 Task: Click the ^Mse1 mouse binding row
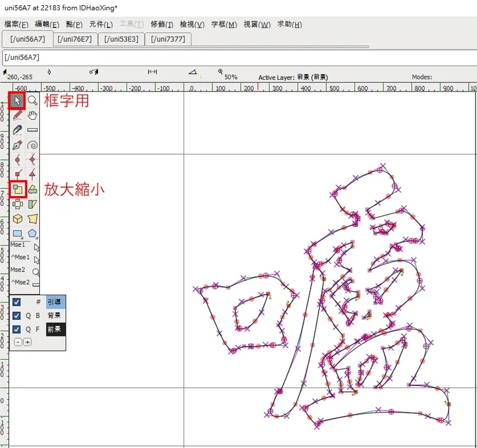[x=24, y=258]
